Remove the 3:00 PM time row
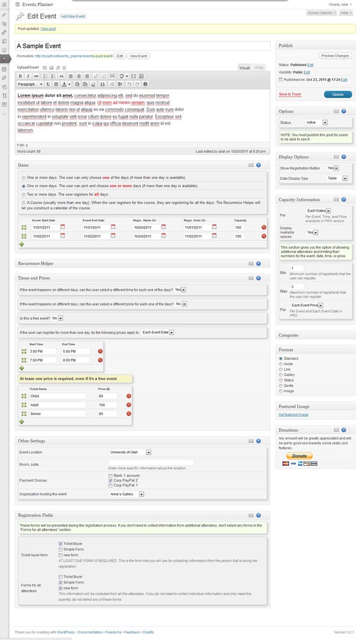 point(100,351)
